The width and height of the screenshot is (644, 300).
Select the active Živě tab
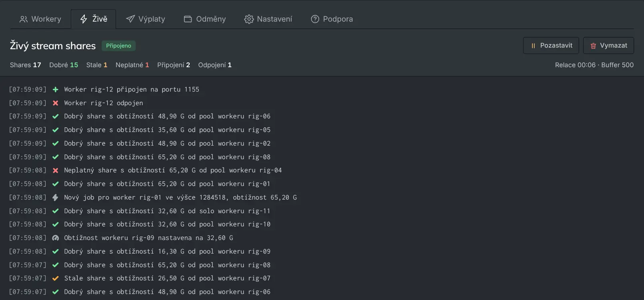(94, 19)
